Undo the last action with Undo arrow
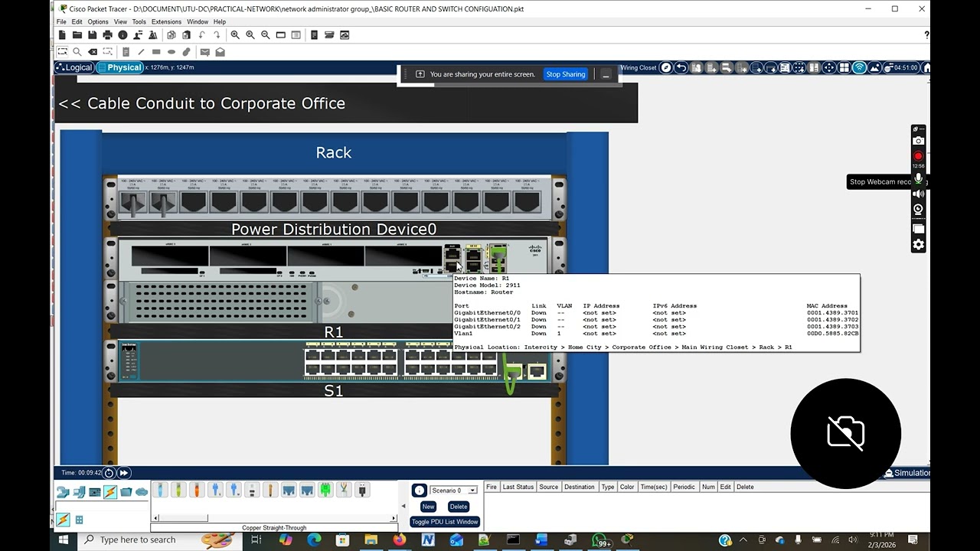This screenshot has height=551, width=980. (202, 35)
